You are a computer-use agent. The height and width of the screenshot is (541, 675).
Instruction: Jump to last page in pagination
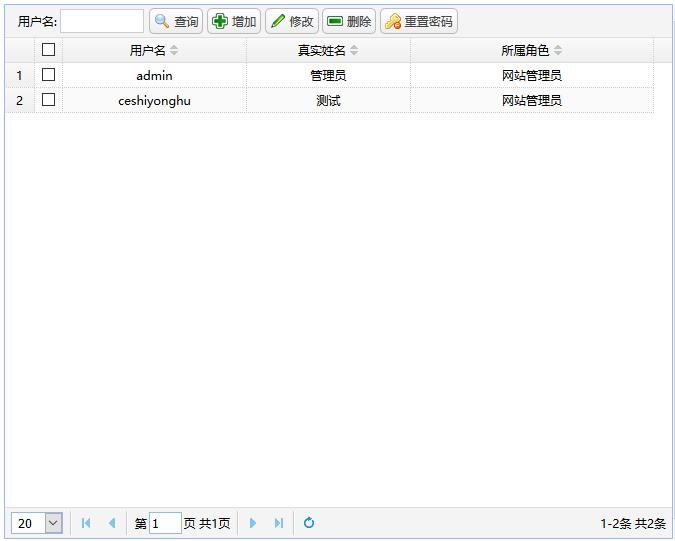(x=279, y=523)
